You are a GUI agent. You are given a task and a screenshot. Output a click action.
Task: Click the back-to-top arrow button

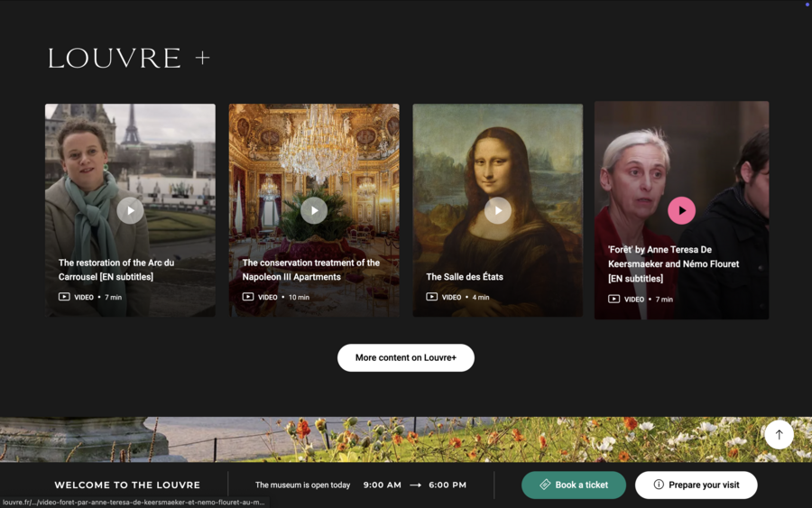pyautogui.click(x=780, y=435)
